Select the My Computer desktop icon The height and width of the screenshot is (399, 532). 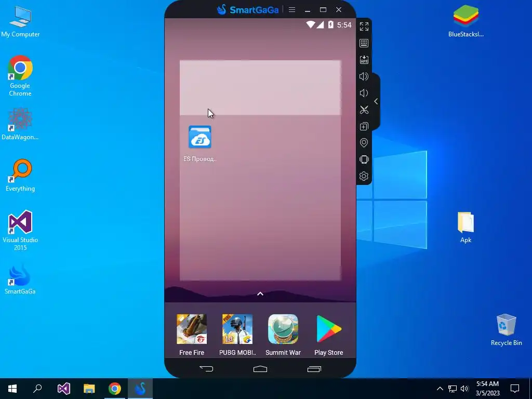coord(20,22)
